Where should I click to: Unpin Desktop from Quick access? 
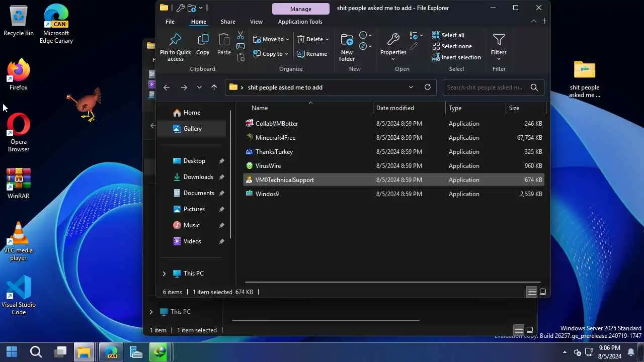tap(221, 161)
